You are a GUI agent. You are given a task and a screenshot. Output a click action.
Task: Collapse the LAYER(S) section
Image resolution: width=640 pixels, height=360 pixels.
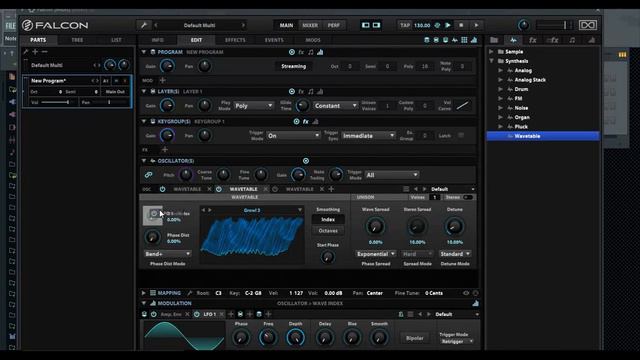tap(144, 91)
